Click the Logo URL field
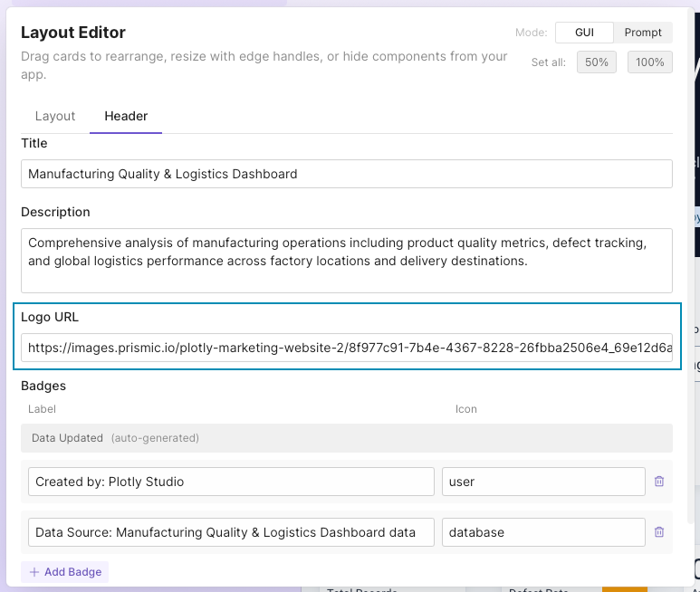 pos(346,348)
